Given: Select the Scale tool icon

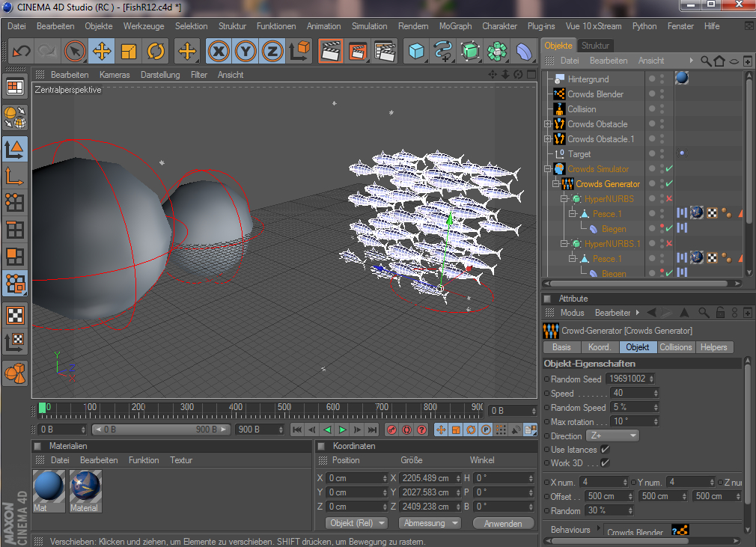Looking at the screenshot, I should [129, 51].
